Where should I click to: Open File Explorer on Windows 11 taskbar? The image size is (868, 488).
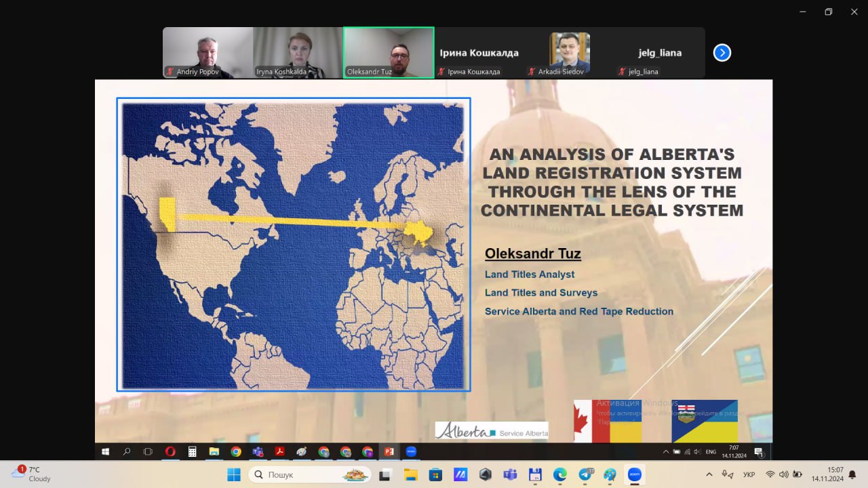(x=410, y=474)
